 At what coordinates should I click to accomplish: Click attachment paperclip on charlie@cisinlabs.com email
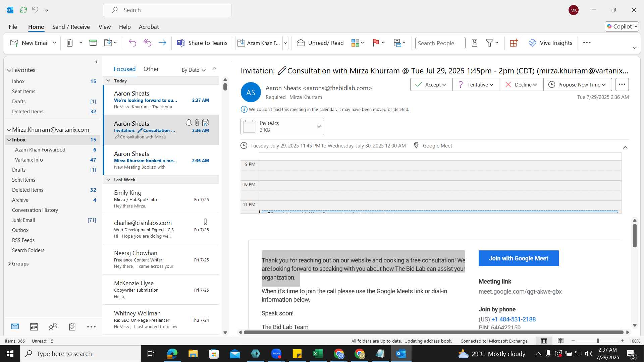pyautogui.click(x=206, y=222)
